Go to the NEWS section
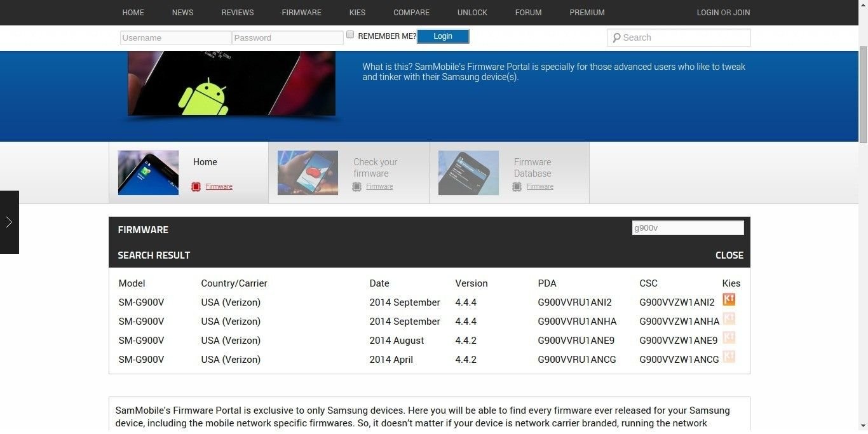The width and height of the screenshot is (868, 434). click(x=183, y=13)
